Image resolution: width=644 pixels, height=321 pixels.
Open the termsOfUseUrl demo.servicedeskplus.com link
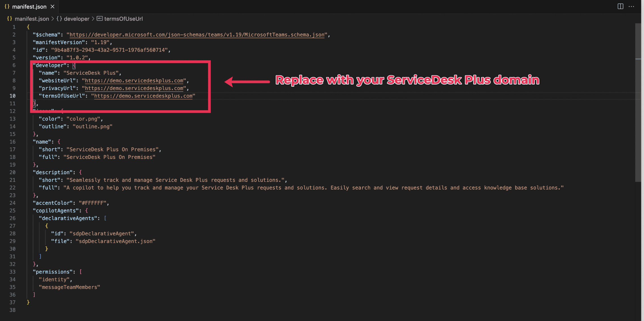[x=143, y=96]
